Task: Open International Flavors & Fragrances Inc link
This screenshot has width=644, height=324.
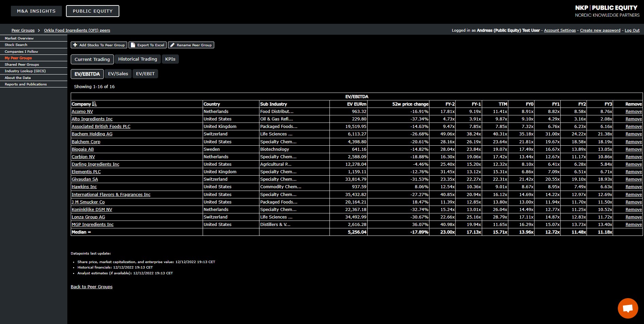Action: click(x=111, y=195)
